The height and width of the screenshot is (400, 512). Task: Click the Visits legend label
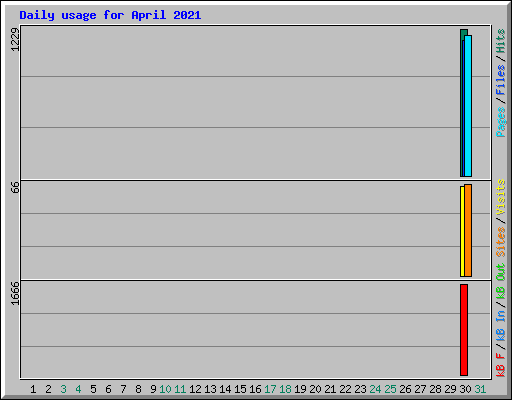pos(501,197)
